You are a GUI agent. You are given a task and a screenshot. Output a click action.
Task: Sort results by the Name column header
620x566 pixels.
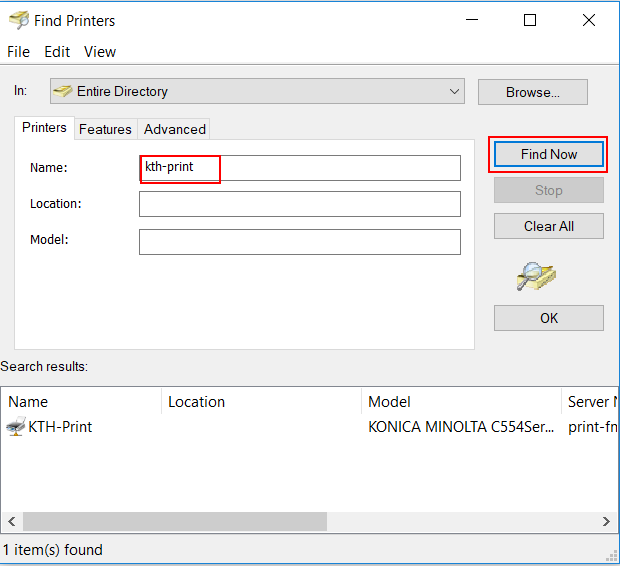[x=81, y=401]
